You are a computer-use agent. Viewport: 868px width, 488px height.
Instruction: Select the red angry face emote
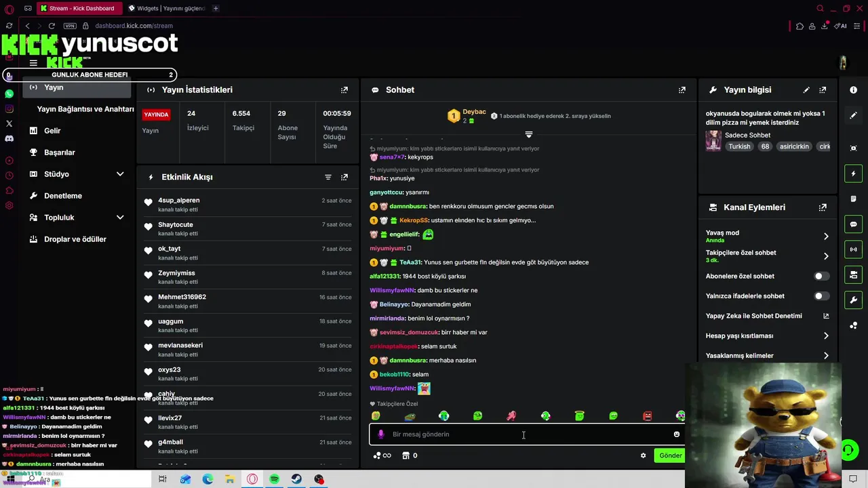coord(647,416)
